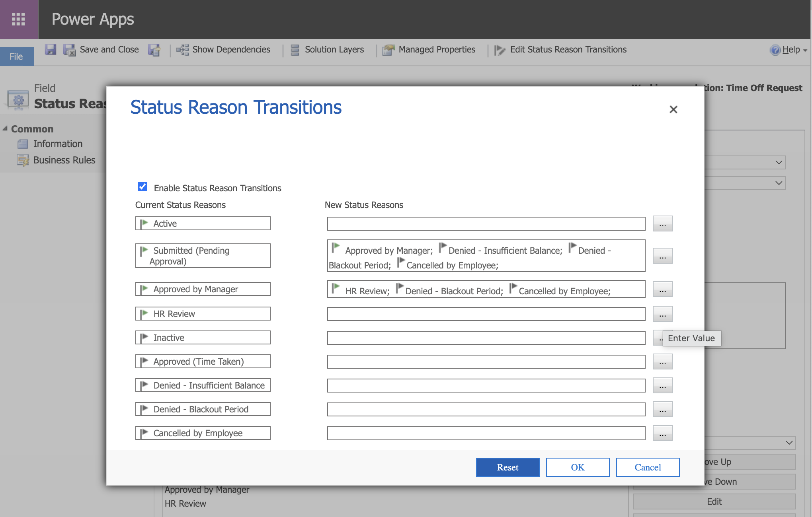Click Show Dependencies icon
Viewport: 812px width, 517px height.
(182, 50)
